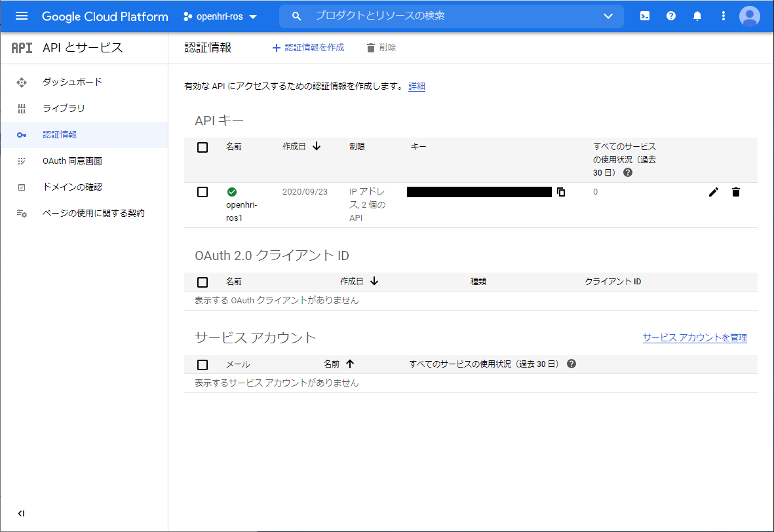The image size is (774, 532).
Task: Go to ダッシュボード in sidebar
Action: (x=73, y=82)
